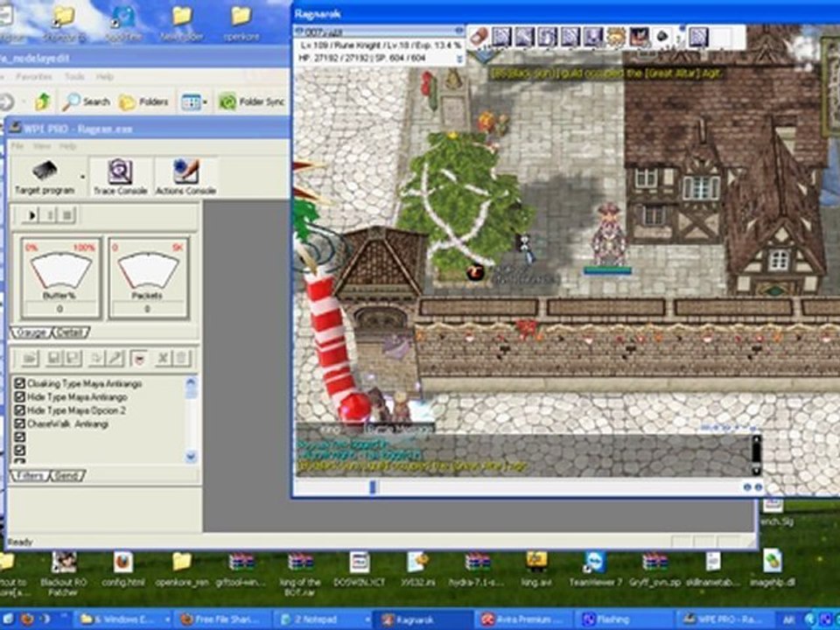Viewport: 840px width, 630px height.
Task: Click the dark stone item in hotbar
Action: click(x=662, y=37)
